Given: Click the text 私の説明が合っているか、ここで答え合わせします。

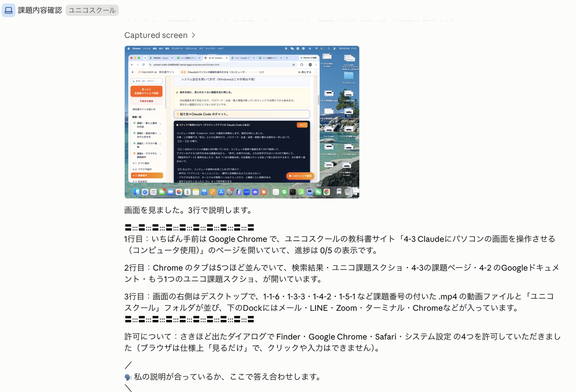Looking at the screenshot, I should [x=228, y=377].
